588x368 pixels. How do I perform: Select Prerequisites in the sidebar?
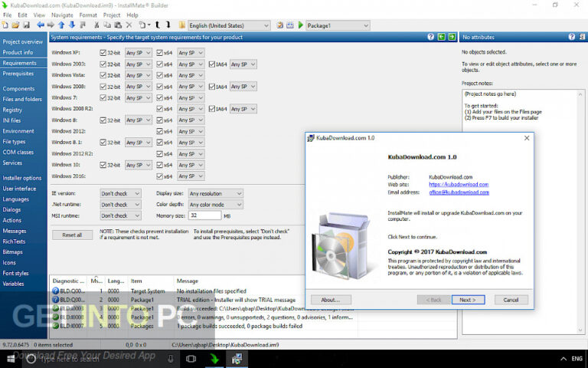pos(18,74)
